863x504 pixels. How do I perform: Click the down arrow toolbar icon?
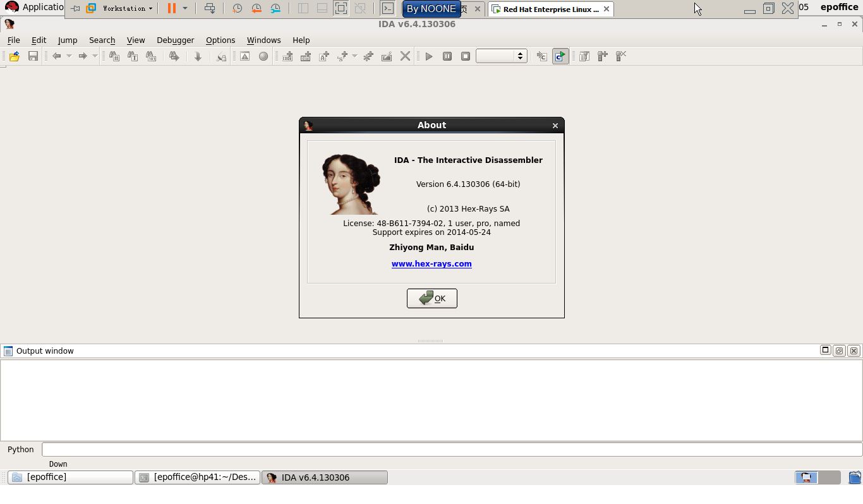(198, 56)
